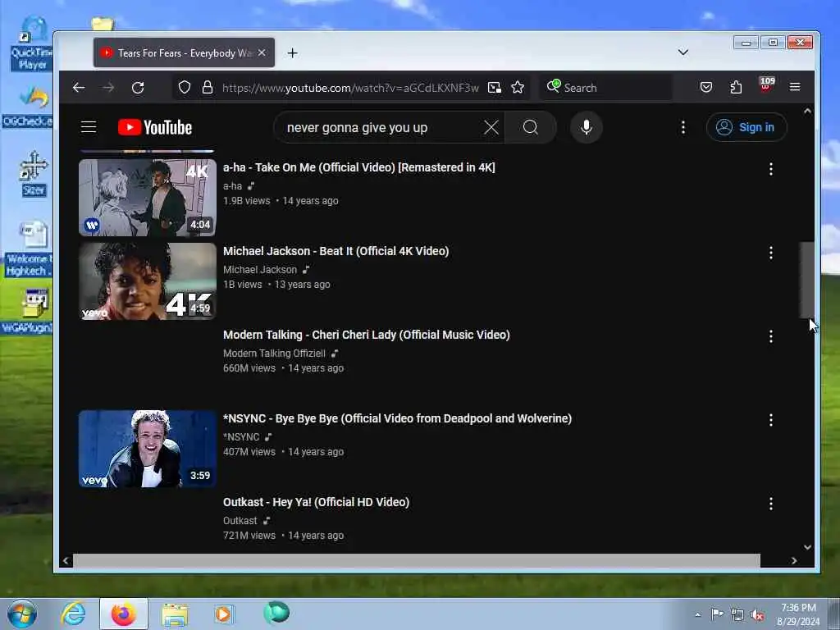Open the Firefox extensions puzzle icon

[x=736, y=87]
